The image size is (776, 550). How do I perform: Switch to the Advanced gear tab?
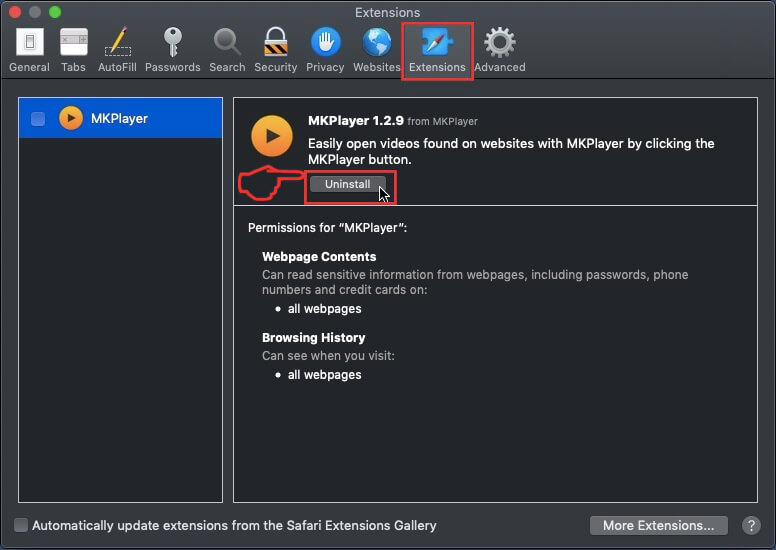pos(500,50)
